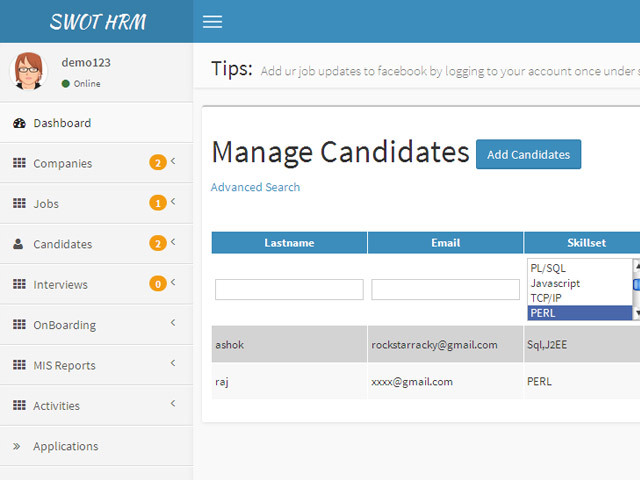Click the OnBoarding grid icon

[19, 325]
